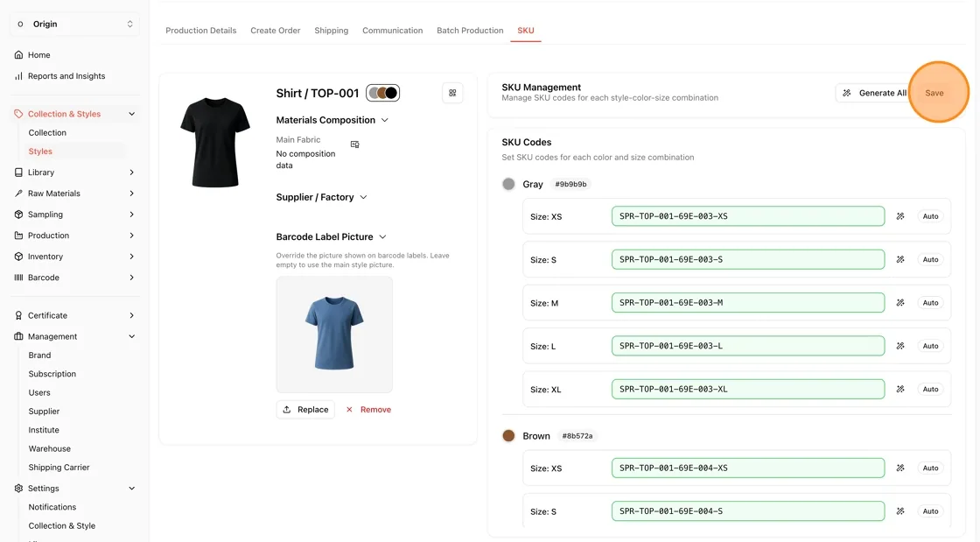The height and width of the screenshot is (542, 980).
Task: Collapse the Collection & Styles section chevron
Action: (x=132, y=114)
